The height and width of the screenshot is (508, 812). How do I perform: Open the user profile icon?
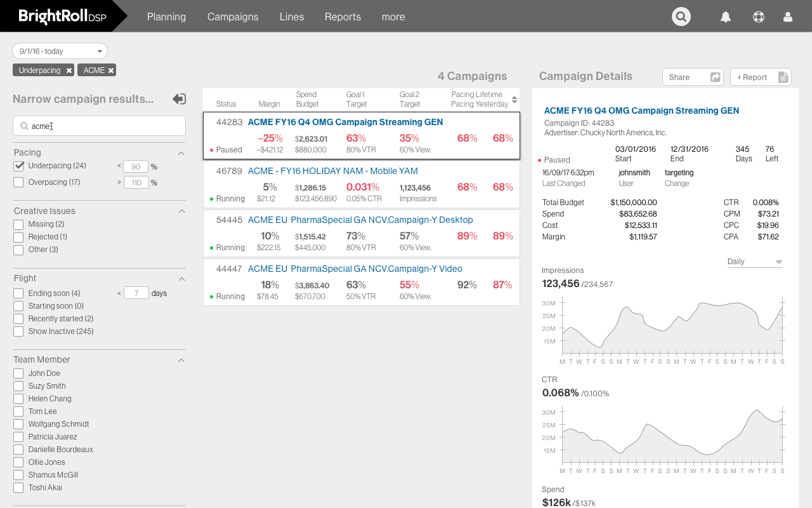coord(788,17)
